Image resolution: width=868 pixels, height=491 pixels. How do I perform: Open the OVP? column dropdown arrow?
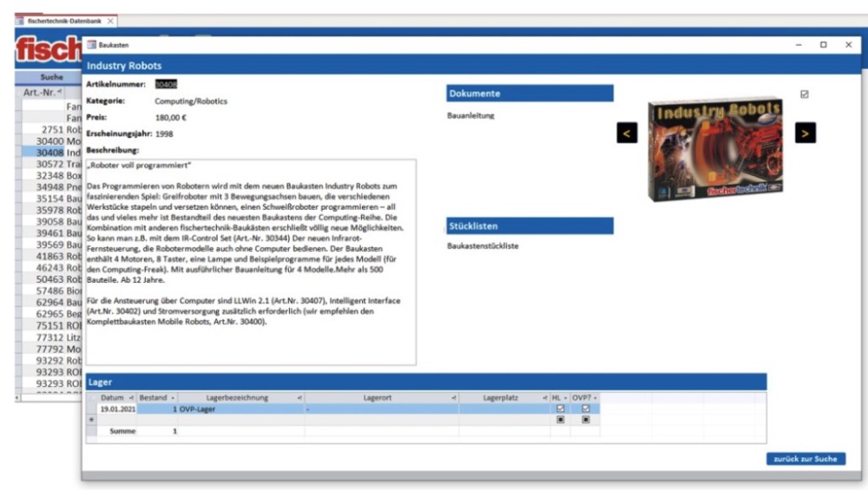pyautogui.click(x=595, y=398)
